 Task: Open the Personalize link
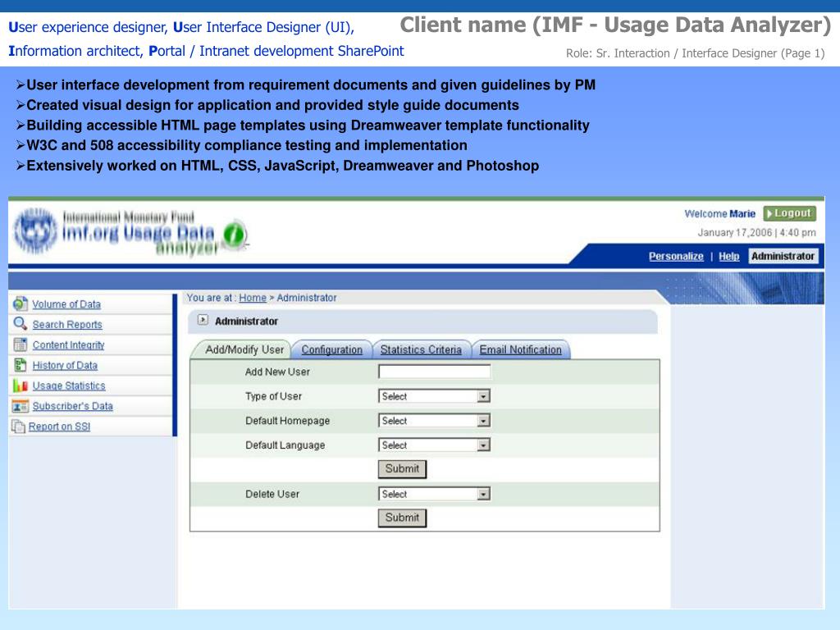click(676, 256)
